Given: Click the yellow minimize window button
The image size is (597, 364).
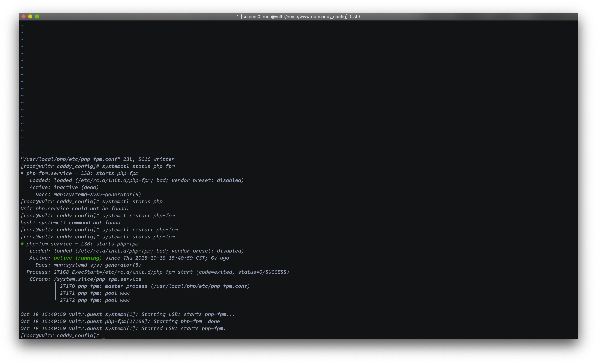Looking at the screenshot, I should coord(30,16).
